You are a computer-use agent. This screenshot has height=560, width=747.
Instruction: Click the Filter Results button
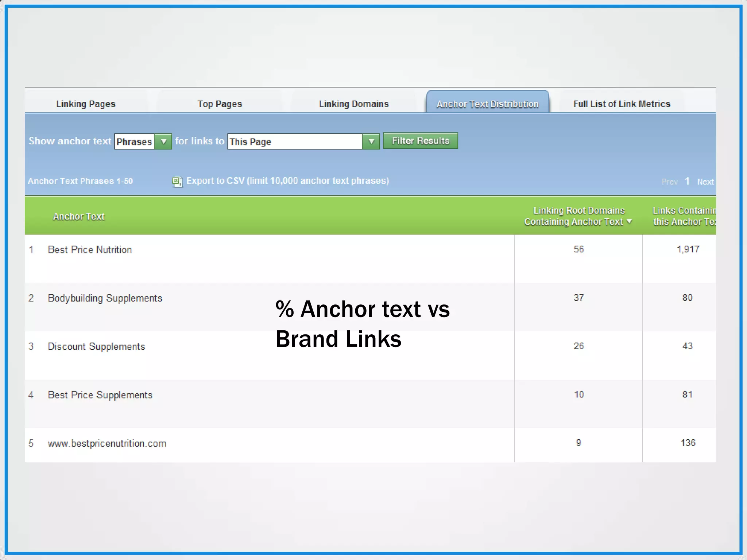pos(421,141)
